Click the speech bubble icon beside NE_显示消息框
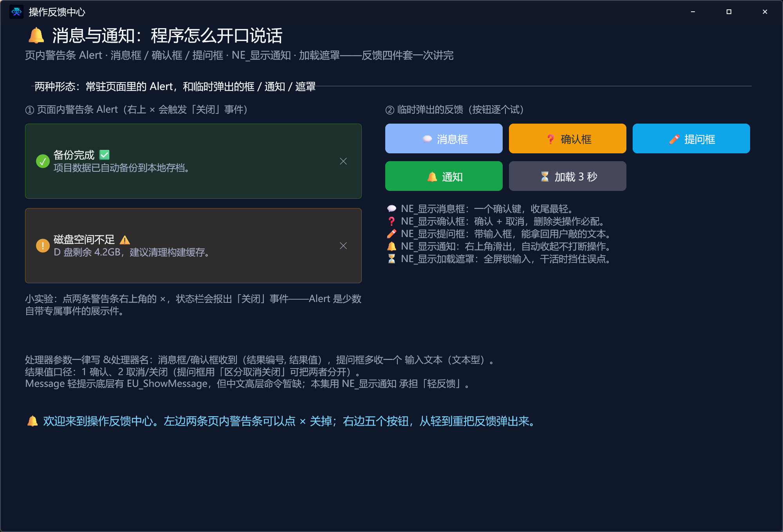 (x=391, y=208)
